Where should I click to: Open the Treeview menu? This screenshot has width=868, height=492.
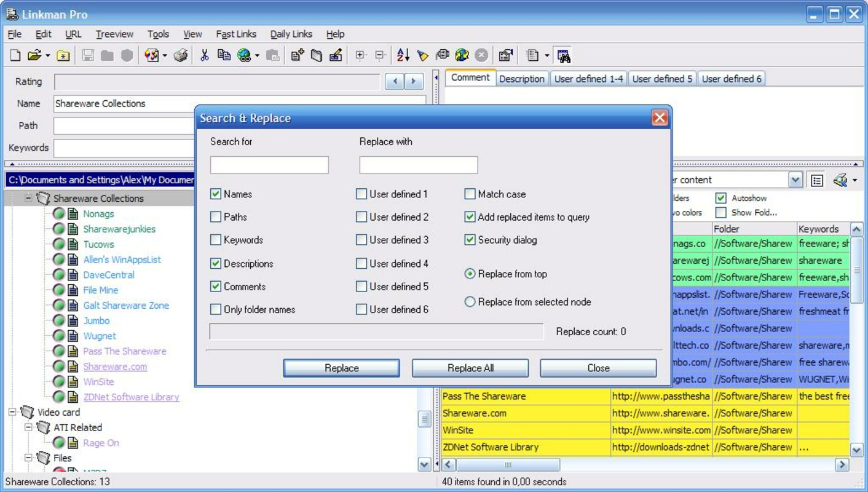pyautogui.click(x=114, y=34)
